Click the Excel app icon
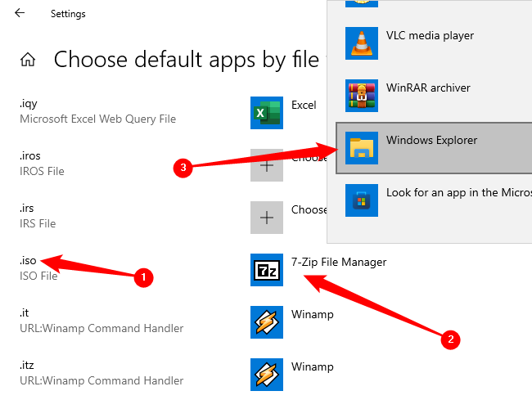The height and width of the screenshot is (409, 532). pyautogui.click(x=266, y=113)
